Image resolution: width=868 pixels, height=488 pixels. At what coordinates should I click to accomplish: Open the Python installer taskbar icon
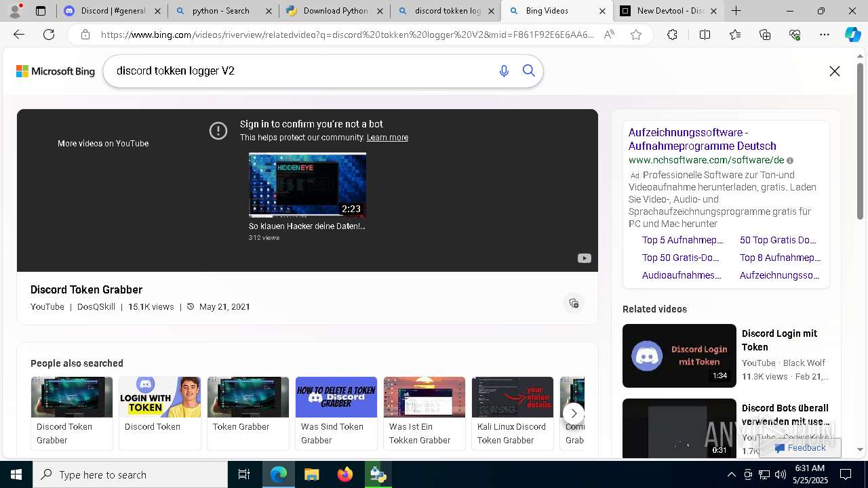[378, 474]
